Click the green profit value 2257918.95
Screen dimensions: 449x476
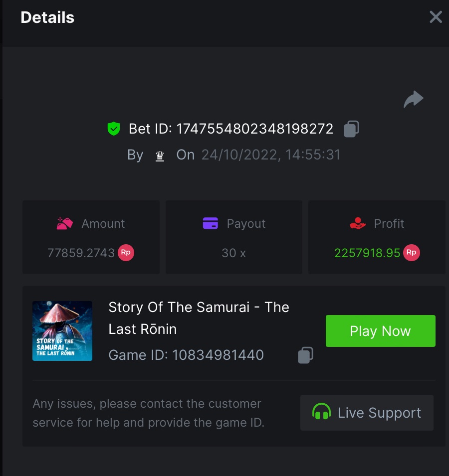pyautogui.click(x=367, y=253)
